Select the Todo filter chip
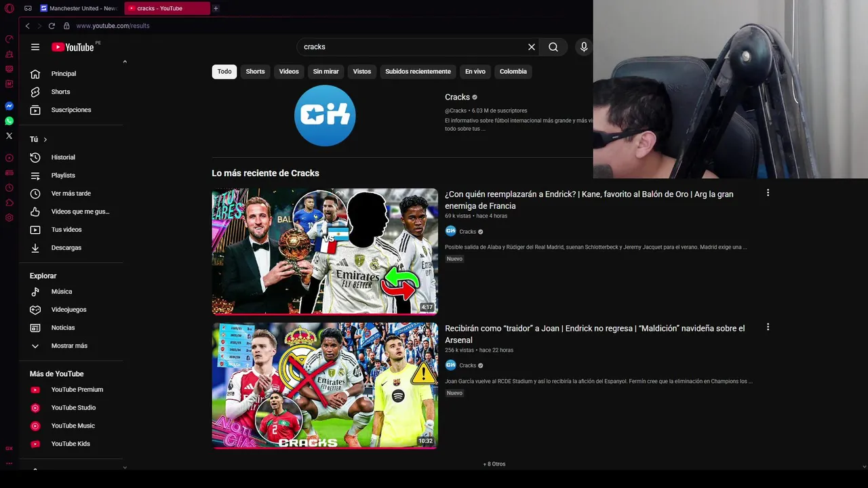Screen dimensions: 868x488 [224, 71]
